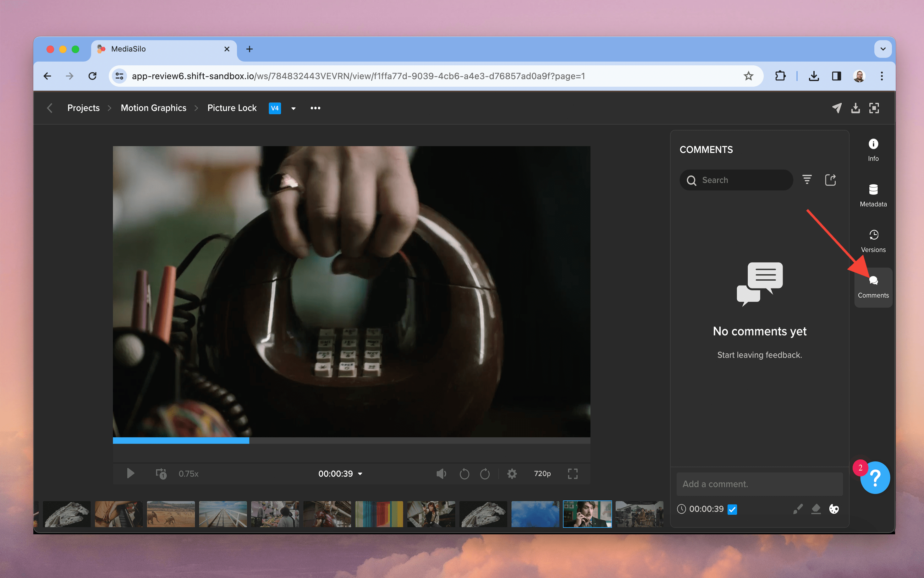The width and height of the screenshot is (924, 578).
Task: Open the annotation color palette
Action: click(x=834, y=509)
